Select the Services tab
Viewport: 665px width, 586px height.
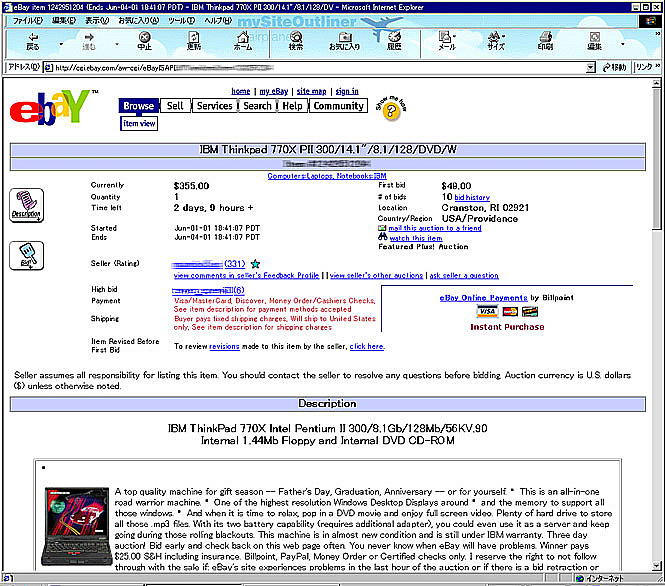(215, 106)
